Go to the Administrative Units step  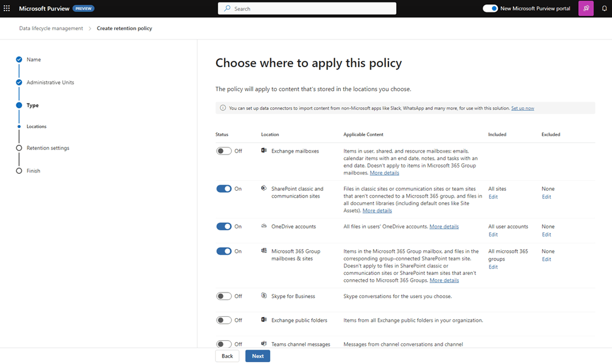click(50, 82)
